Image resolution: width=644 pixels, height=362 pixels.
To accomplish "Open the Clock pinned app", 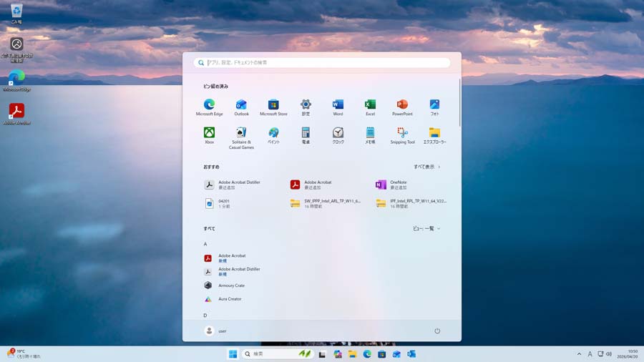I will tap(338, 135).
